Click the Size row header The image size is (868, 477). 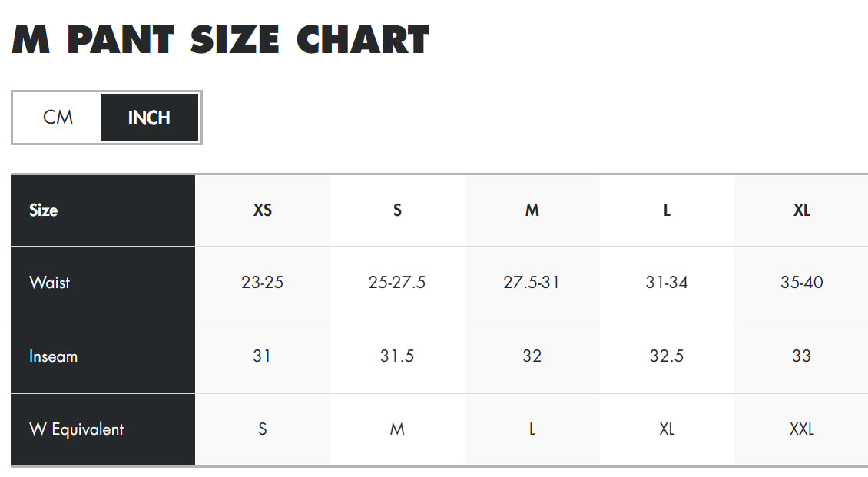click(44, 210)
